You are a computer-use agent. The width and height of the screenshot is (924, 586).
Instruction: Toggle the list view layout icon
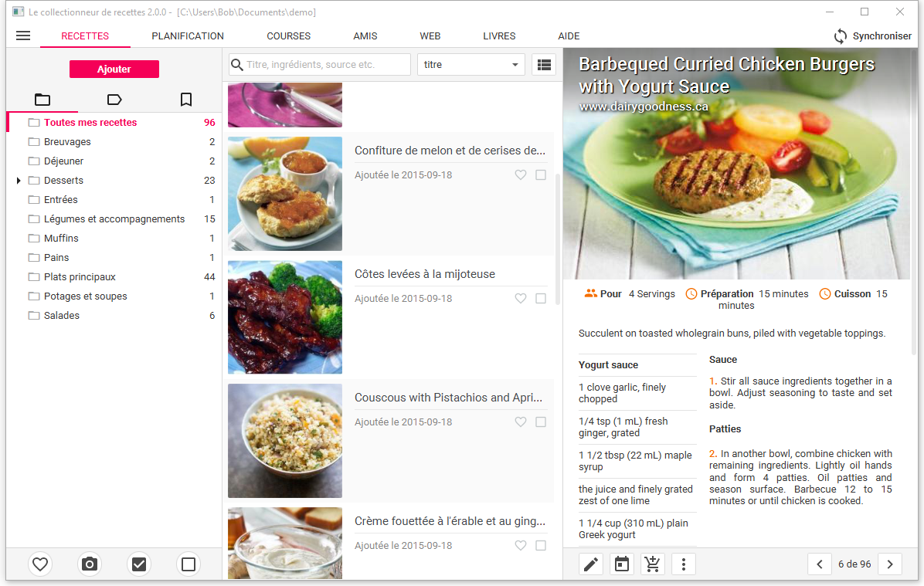pyautogui.click(x=544, y=65)
